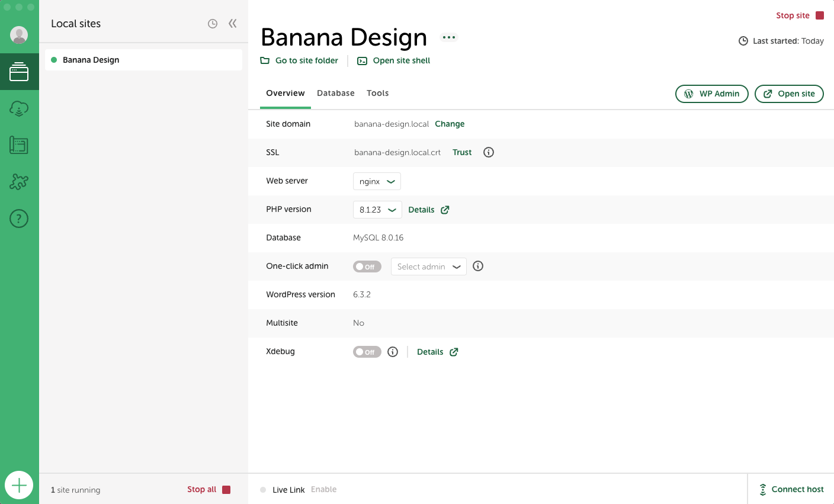Collapse the Local sites sidebar
This screenshot has width=834, height=504.
pyautogui.click(x=233, y=24)
